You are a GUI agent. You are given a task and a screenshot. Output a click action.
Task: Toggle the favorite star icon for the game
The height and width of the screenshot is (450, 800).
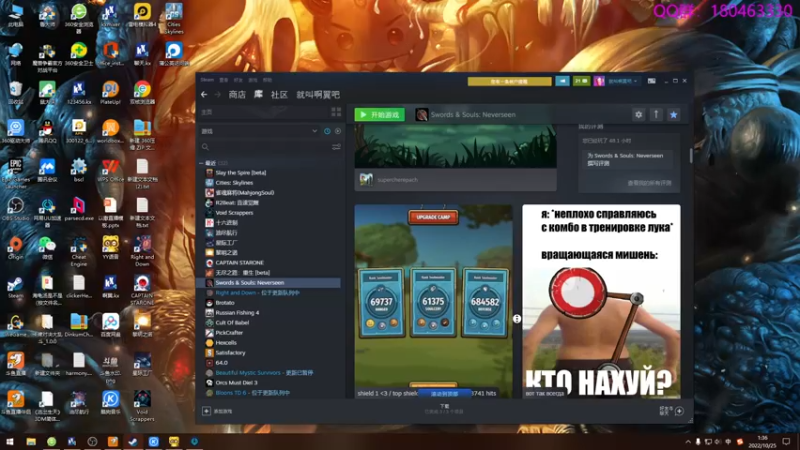(x=673, y=115)
